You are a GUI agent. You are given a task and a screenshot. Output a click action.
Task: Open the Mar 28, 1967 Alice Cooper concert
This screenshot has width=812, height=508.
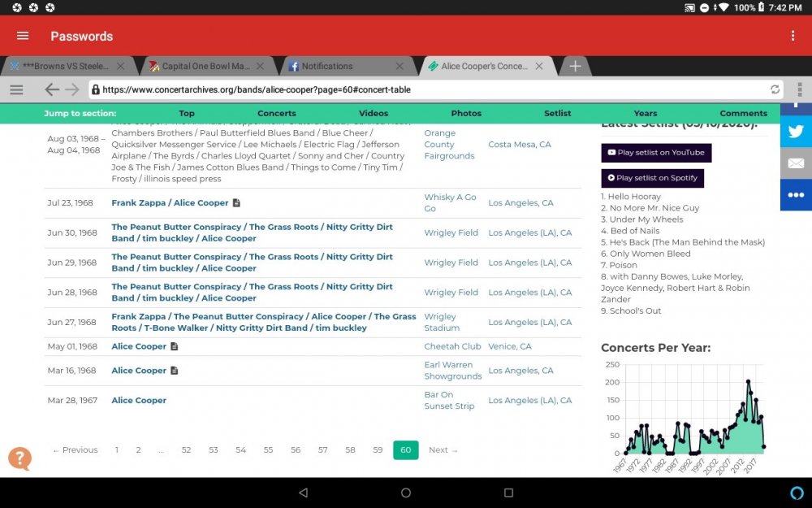coord(139,400)
